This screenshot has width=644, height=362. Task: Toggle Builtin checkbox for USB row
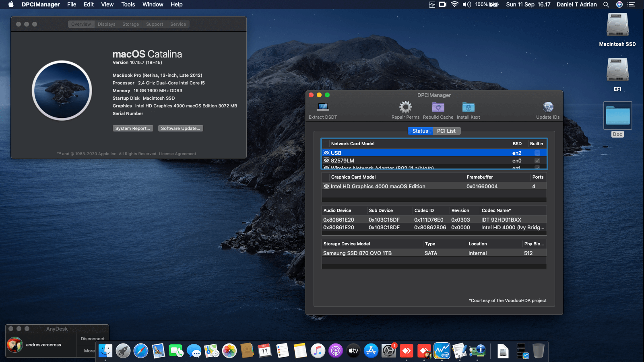tap(537, 153)
